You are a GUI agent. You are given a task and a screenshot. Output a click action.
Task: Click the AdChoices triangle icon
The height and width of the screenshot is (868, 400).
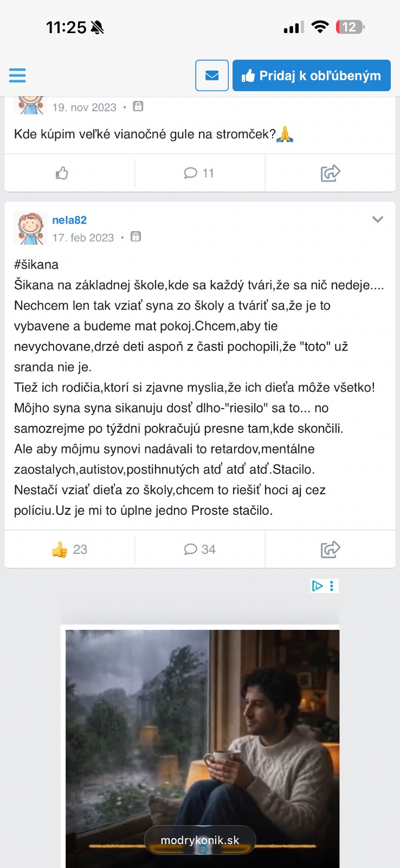(x=317, y=586)
